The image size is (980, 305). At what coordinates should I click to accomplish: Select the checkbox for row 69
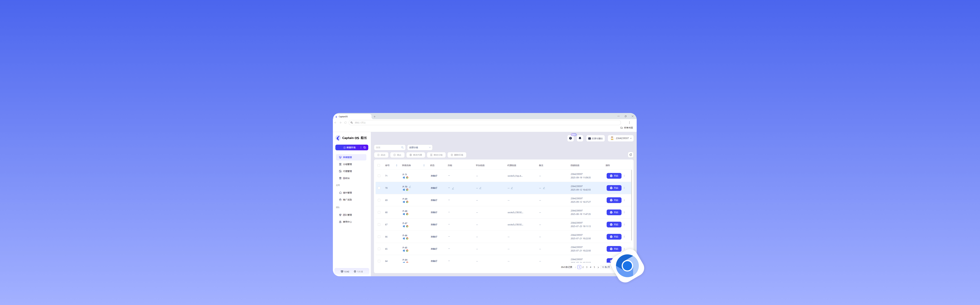pyautogui.click(x=379, y=200)
